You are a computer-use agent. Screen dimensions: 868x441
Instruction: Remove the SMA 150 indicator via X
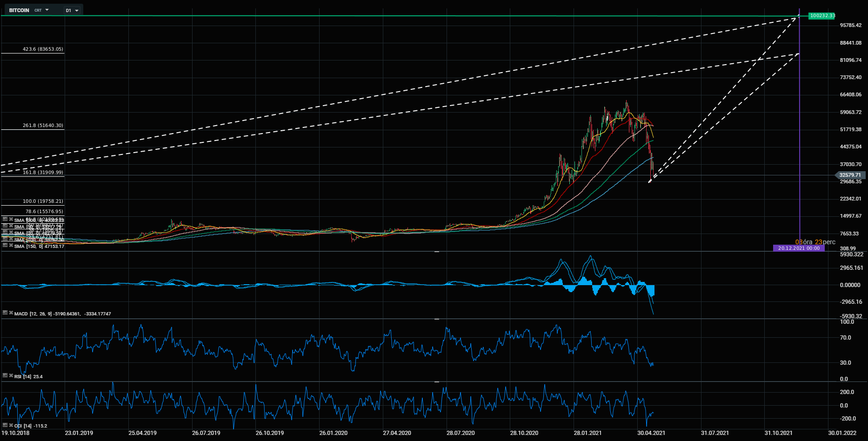pyautogui.click(x=11, y=246)
